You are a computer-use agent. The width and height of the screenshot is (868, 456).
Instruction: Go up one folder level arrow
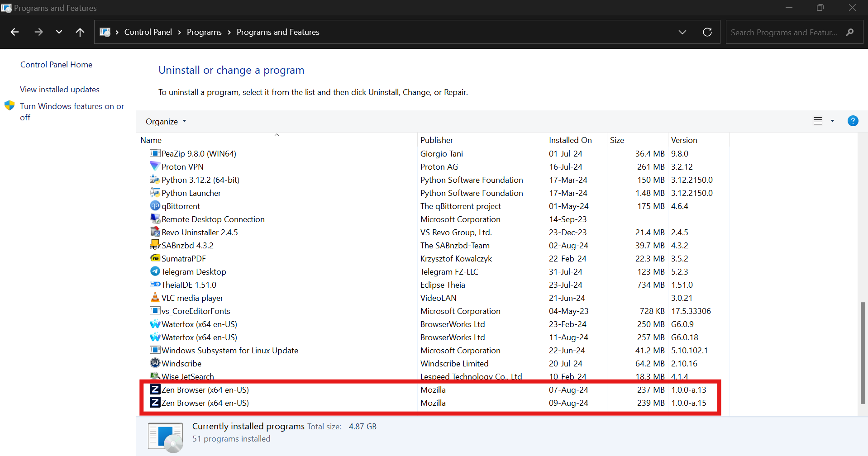point(80,32)
